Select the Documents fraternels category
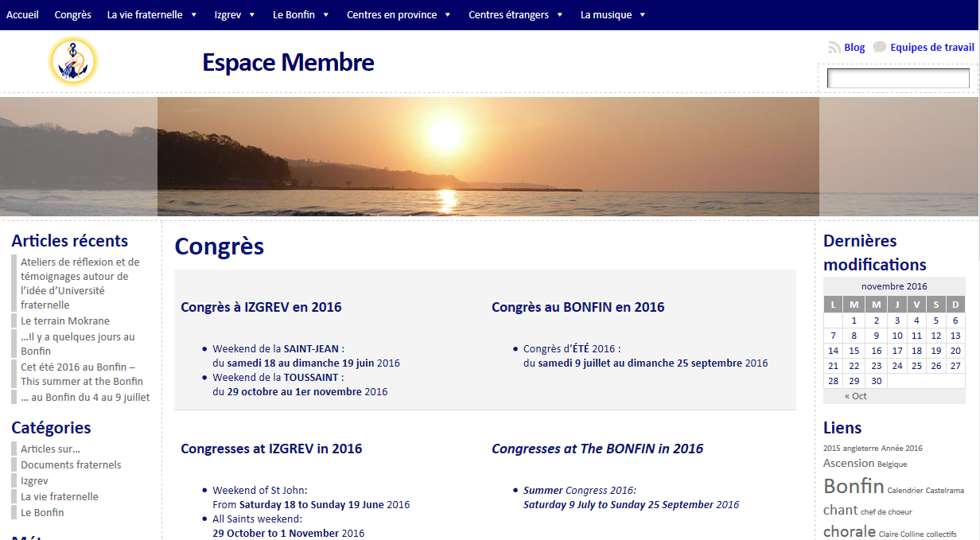The image size is (980, 540). (x=71, y=464)
